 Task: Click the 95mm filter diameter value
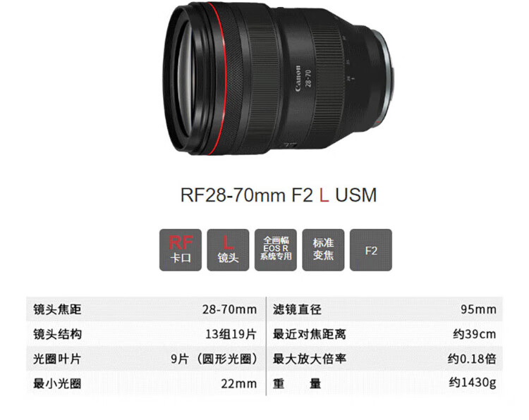(x=478, y=309)
